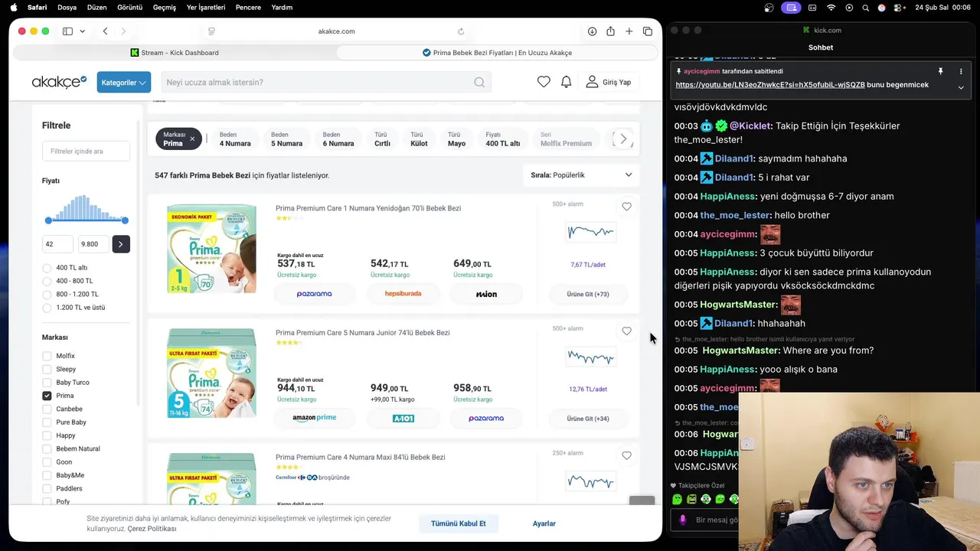Switch to Prima Bebek Bezi Fiyatları tab
980x551 pixels.
[497, 53]
